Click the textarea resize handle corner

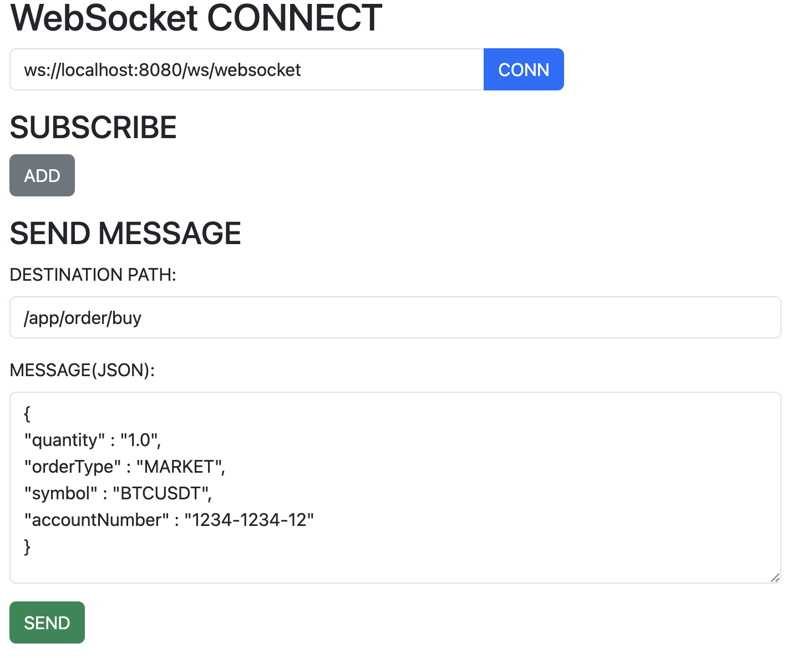tap(775, 578)
